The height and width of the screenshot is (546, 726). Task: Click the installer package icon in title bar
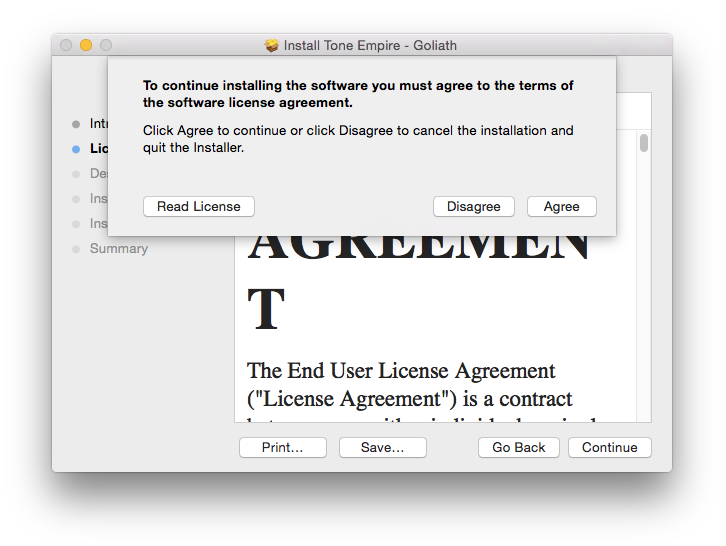(271, 45)
